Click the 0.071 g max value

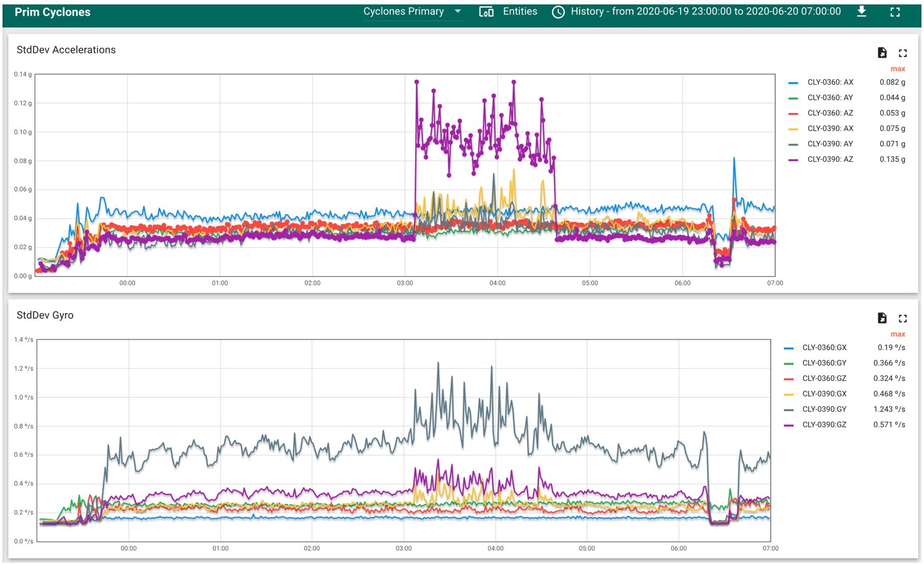click(x=892, y=144)
